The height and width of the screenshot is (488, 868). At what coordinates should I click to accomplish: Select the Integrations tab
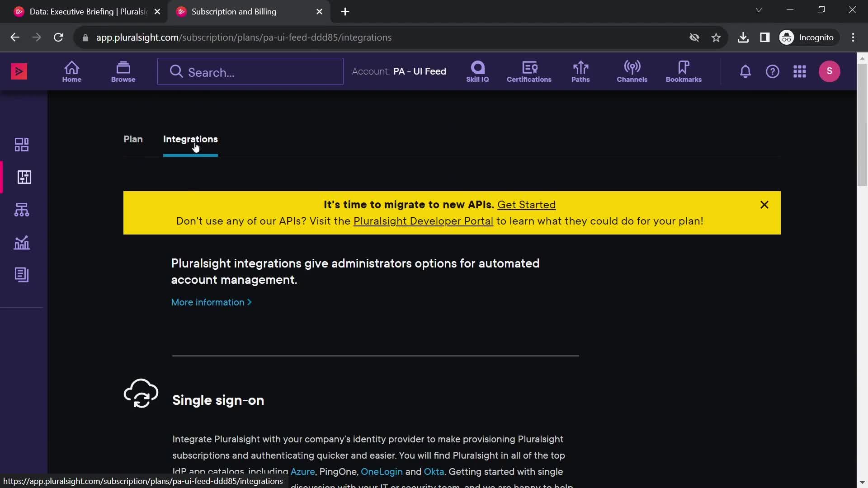(x=190, y=138)
